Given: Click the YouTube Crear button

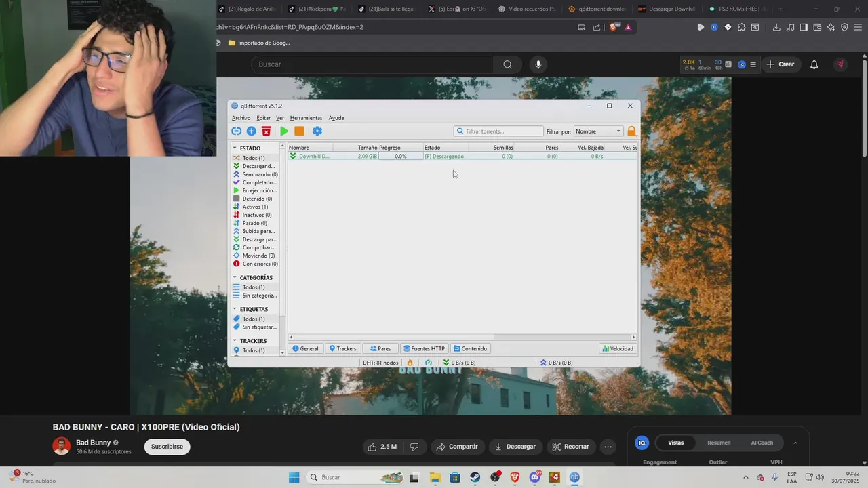Looking at the screenshot, I should click(781, 64).
